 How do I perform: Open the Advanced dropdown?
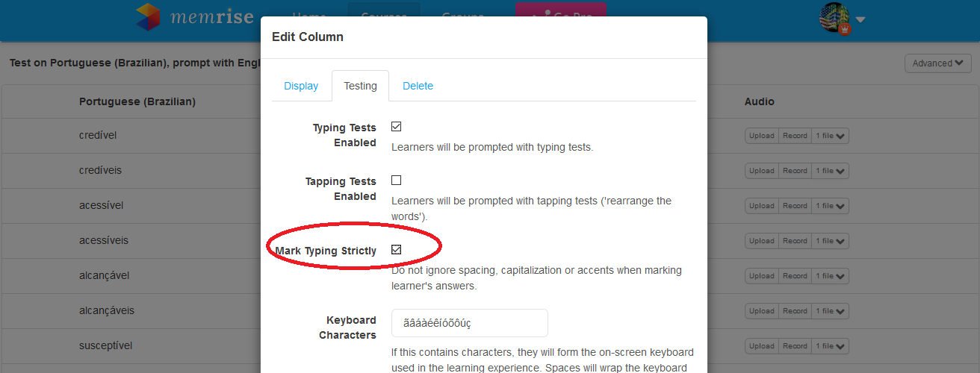(x=937, y=63)
